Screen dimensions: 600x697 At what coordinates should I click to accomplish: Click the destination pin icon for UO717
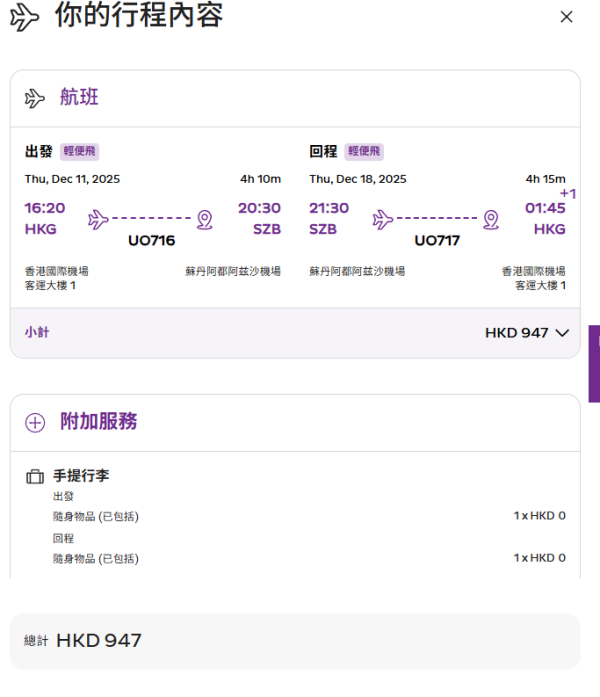click(x=491, y=220)
